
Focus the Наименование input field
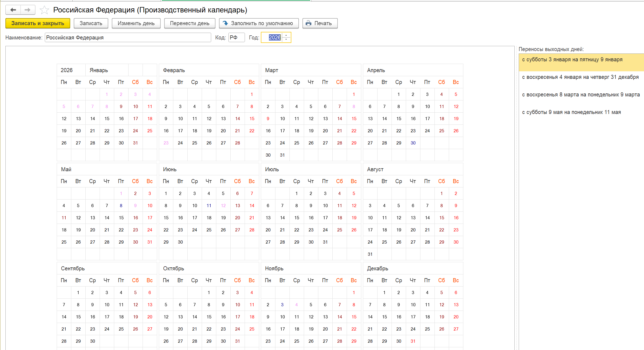pyautogui.click(x=127, y=38)
